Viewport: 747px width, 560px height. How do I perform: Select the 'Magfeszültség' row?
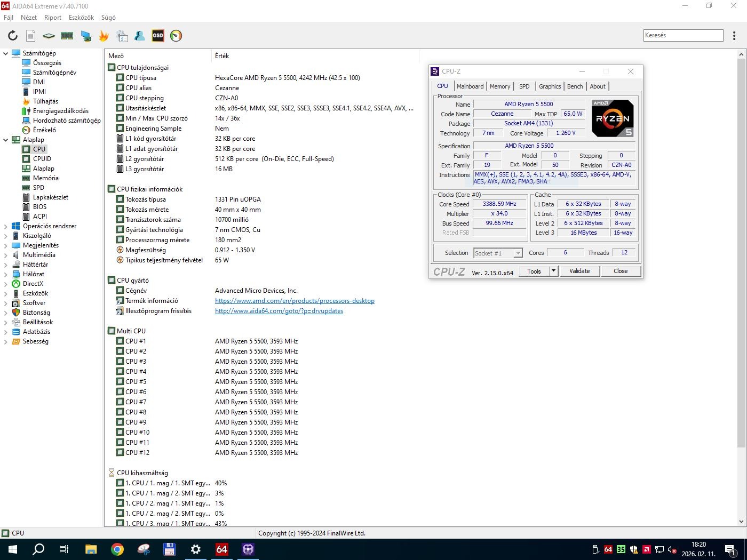pos(261,250)
